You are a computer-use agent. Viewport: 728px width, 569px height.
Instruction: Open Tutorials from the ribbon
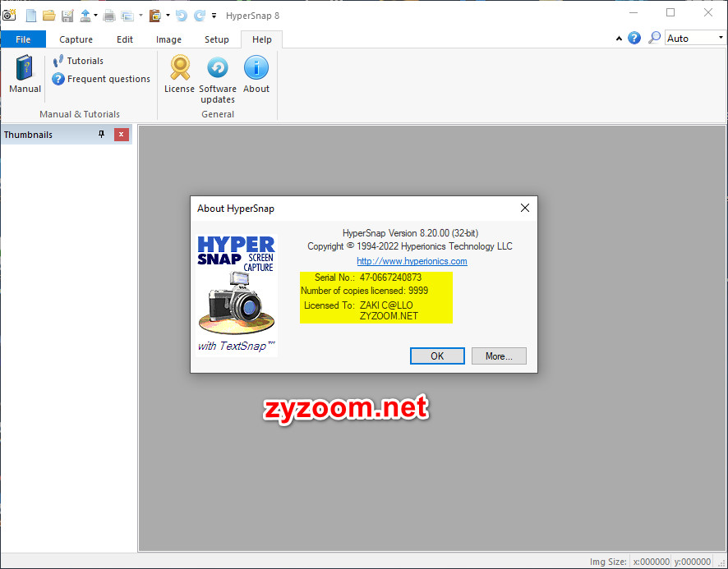click(x=78, y=61)
